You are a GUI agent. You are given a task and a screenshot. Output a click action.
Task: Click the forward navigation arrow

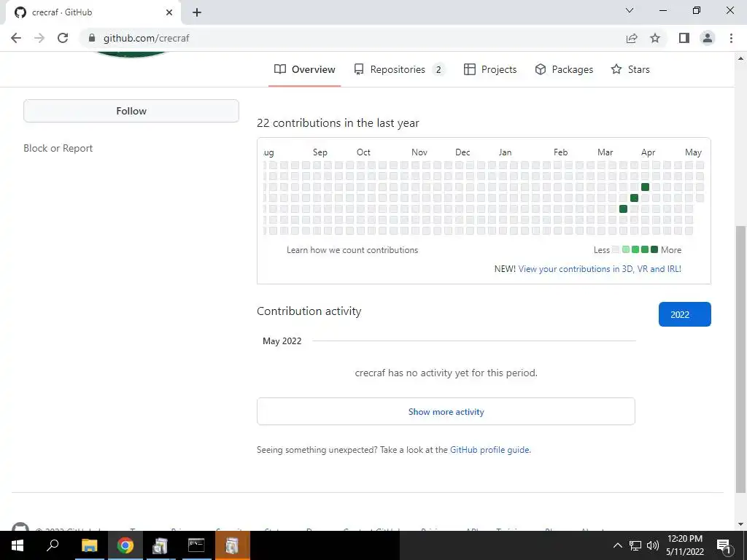[x=39, y=38]
